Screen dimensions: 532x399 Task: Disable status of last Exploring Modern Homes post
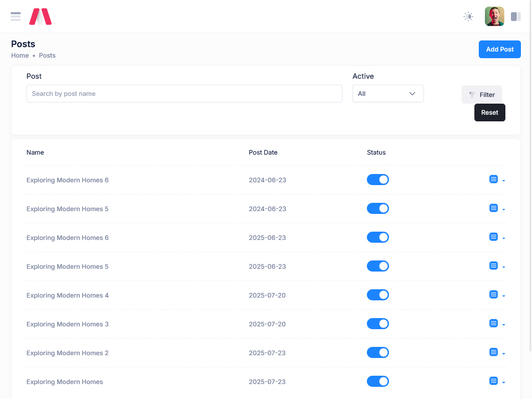pos(378,381)
